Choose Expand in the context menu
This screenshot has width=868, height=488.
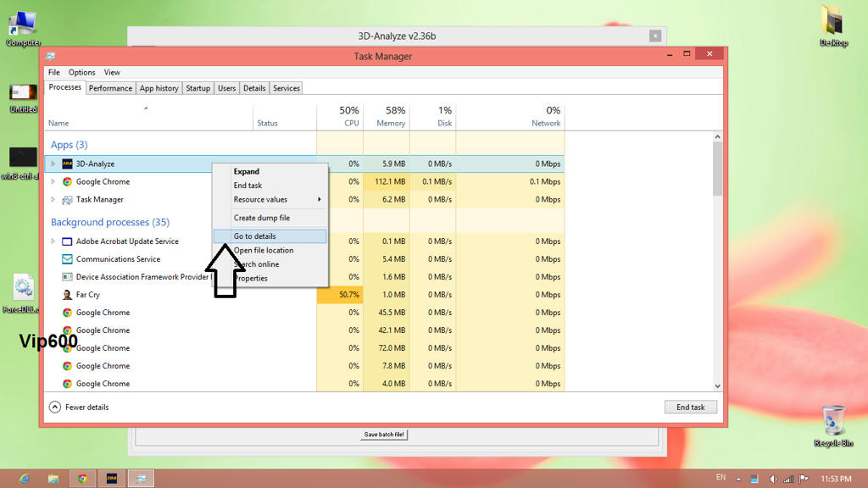[x=270, y=171]
